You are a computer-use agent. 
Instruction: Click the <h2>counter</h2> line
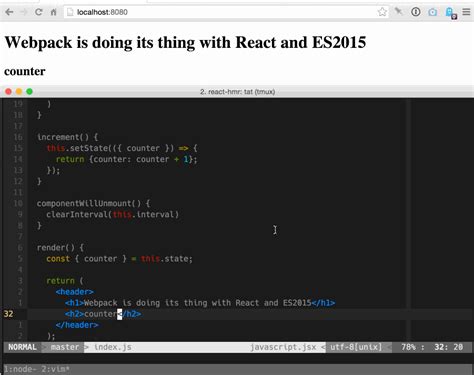103,314
